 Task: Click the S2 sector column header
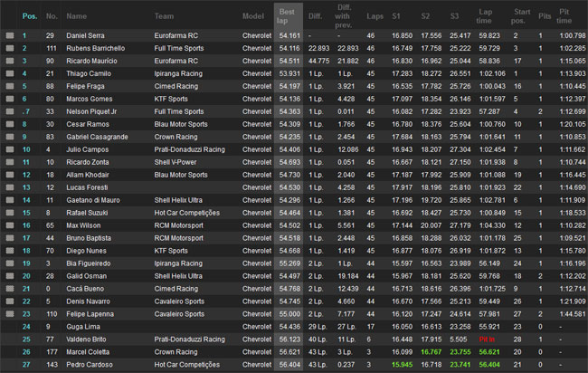425,16
